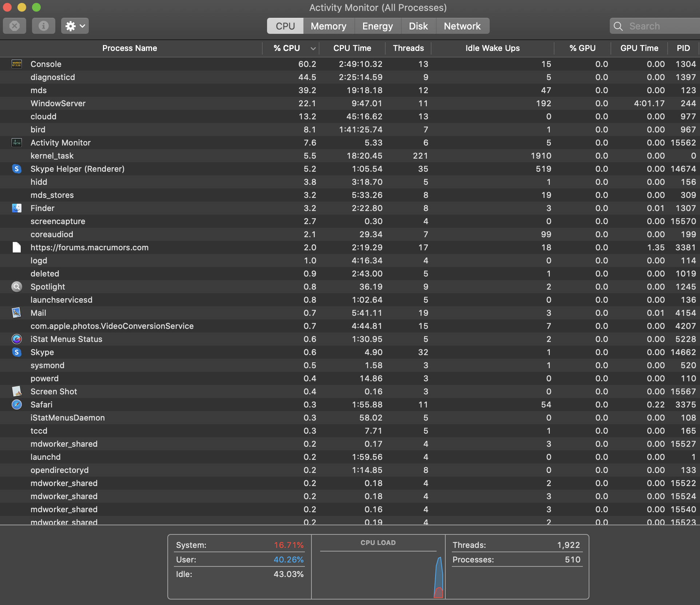The image size is (700, 605).
Task: Sort by CPU Time column
Action: point(352,48)
